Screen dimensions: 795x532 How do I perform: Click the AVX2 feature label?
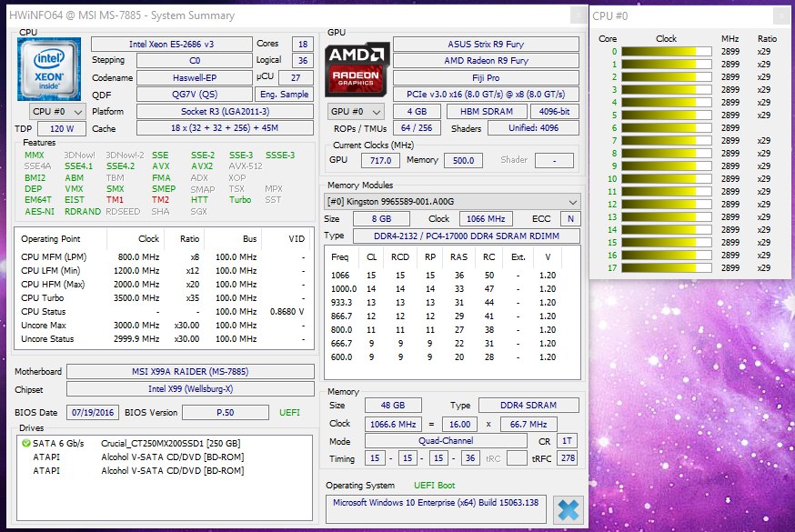tap(202, 166)
